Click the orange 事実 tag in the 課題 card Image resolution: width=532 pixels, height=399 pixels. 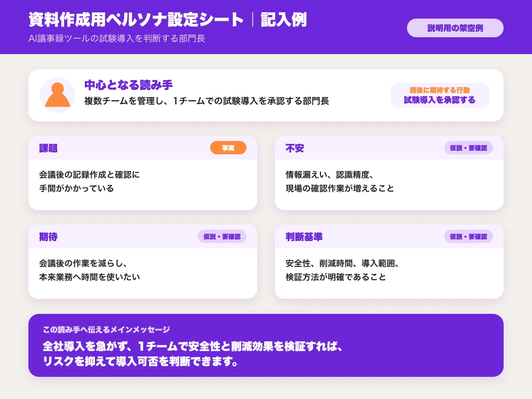point(228,148)
